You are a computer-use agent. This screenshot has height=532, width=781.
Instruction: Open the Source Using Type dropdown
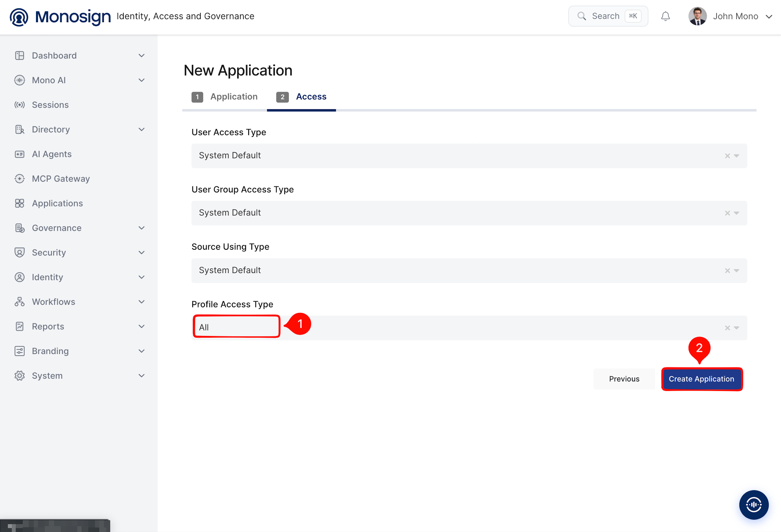(x=736, y=271)
